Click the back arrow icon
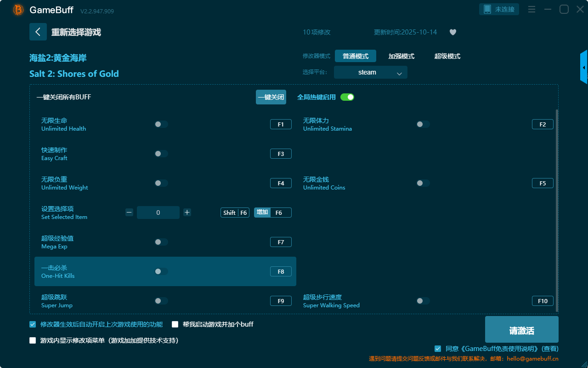The image size is (588, 368). pos(38,32)
